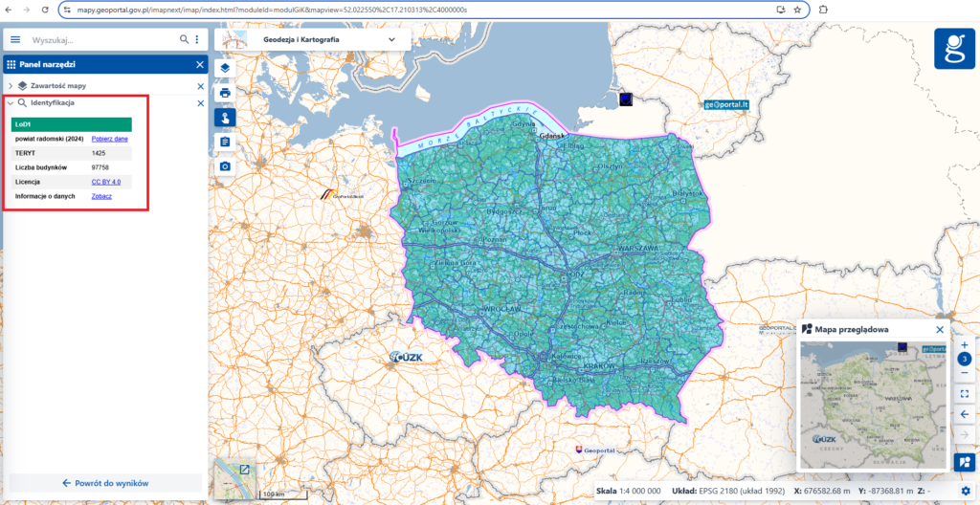This screenshot has width=980, height=505.
Task: Click the Zobacz data information link
Action: [x=101, y=196]
